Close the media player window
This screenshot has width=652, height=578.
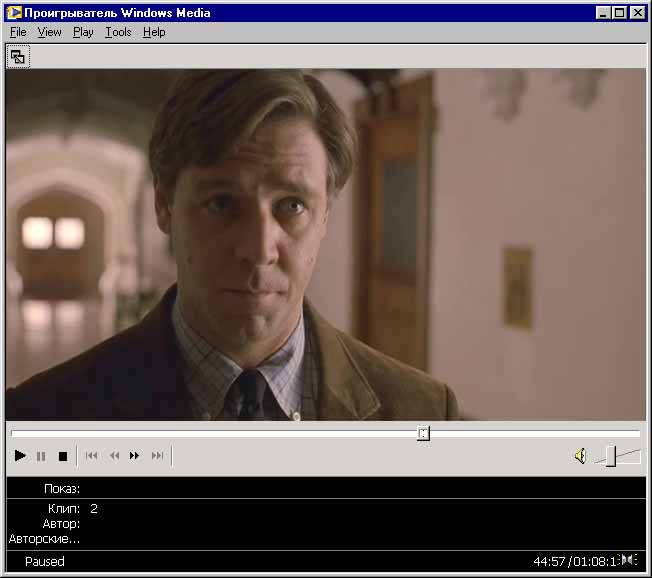637,13
